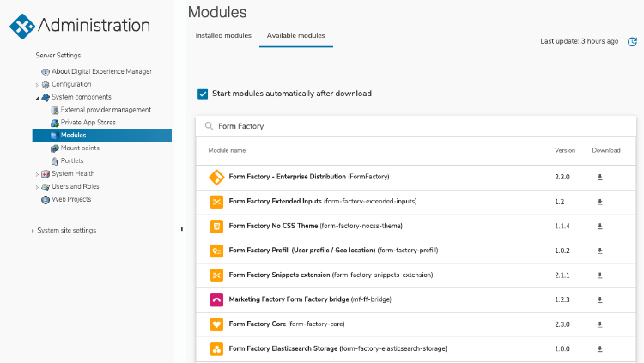Viewport: 644px width, 363px height.
Task: Select the Available modules tab
Action: pos(295,36)
